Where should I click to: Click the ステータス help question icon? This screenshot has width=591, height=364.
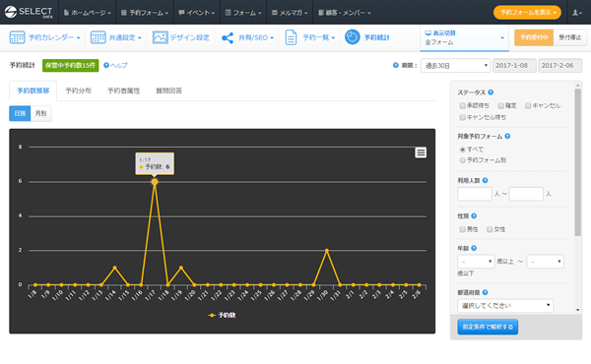point(491,92)
